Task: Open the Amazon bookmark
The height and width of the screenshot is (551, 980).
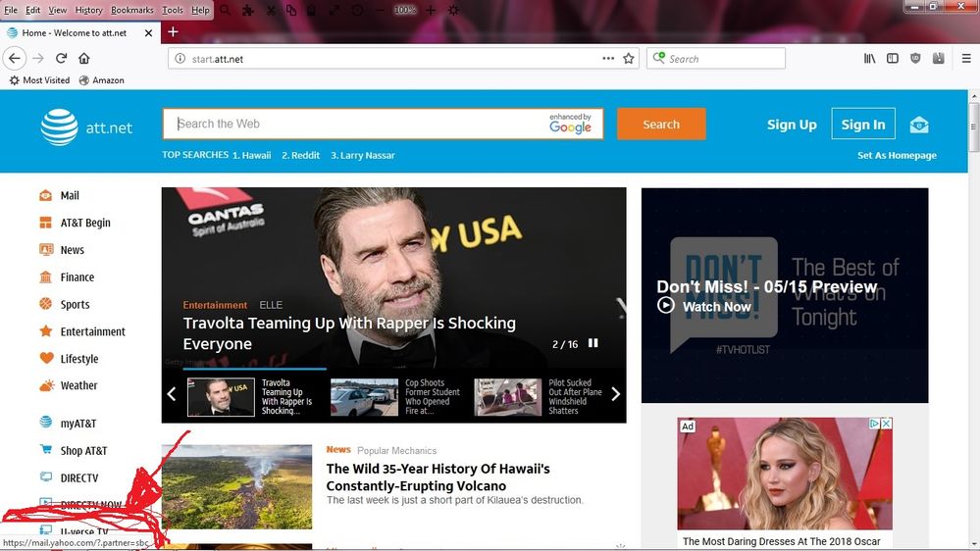Action: pyautogui.click(x=101, y=80)
